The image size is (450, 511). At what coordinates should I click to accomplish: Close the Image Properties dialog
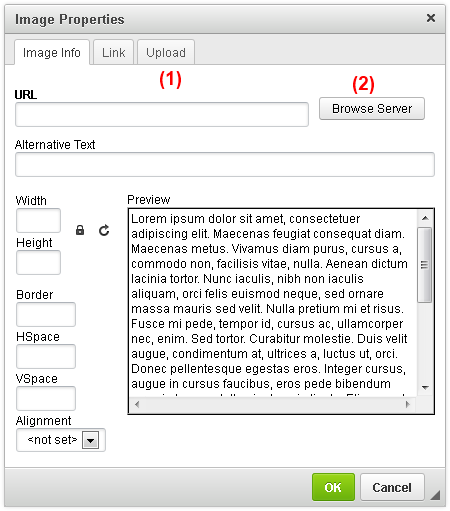pyautogui.click(x=431, y=18)
